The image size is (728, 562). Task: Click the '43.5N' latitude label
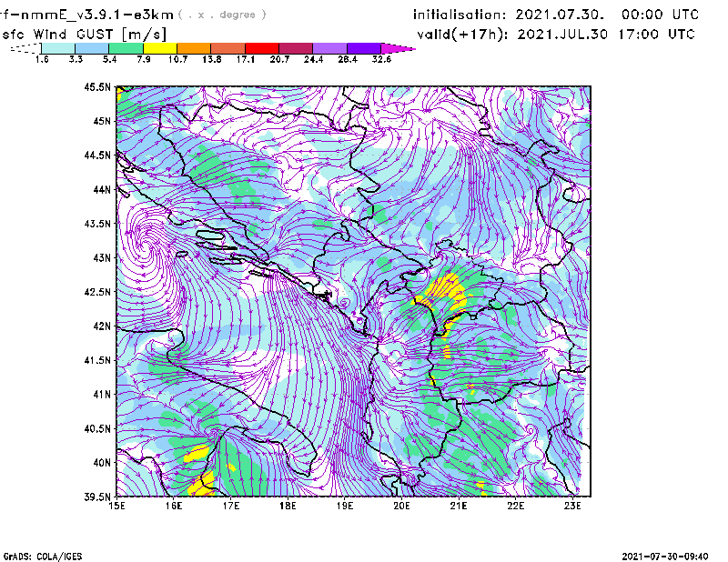pos(97,224)
